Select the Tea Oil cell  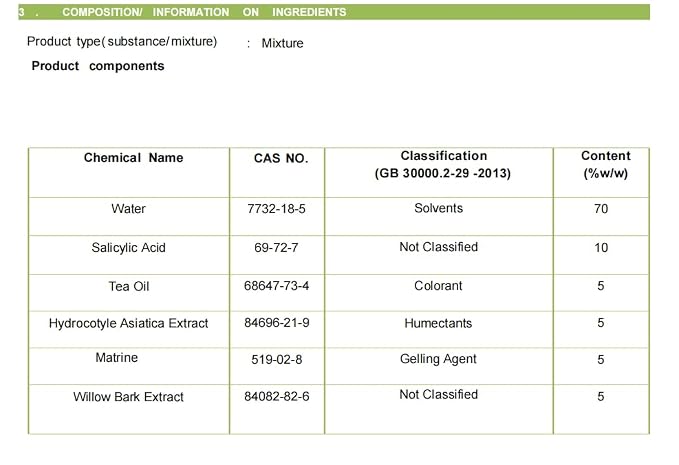click(129, 286)
